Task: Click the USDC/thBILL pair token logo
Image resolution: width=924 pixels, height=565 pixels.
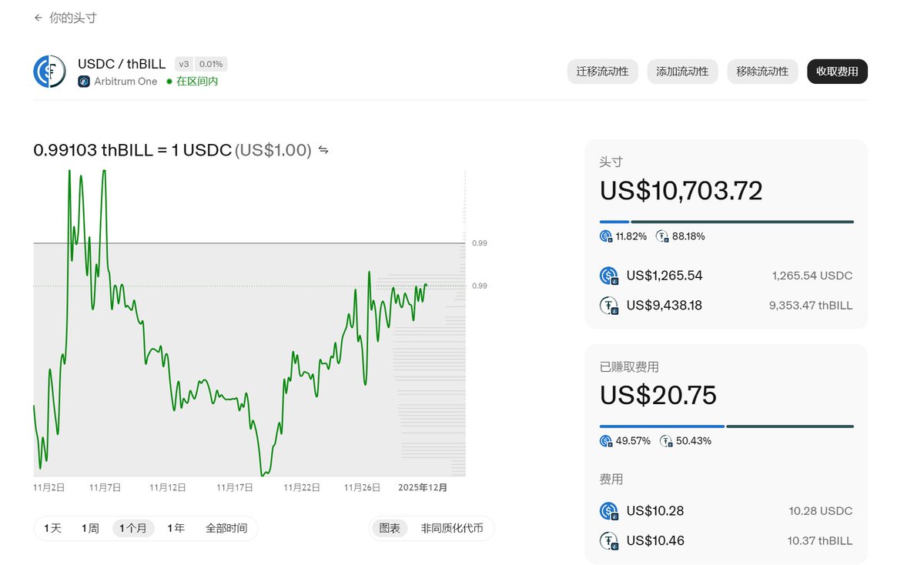Action: [49, 72]
